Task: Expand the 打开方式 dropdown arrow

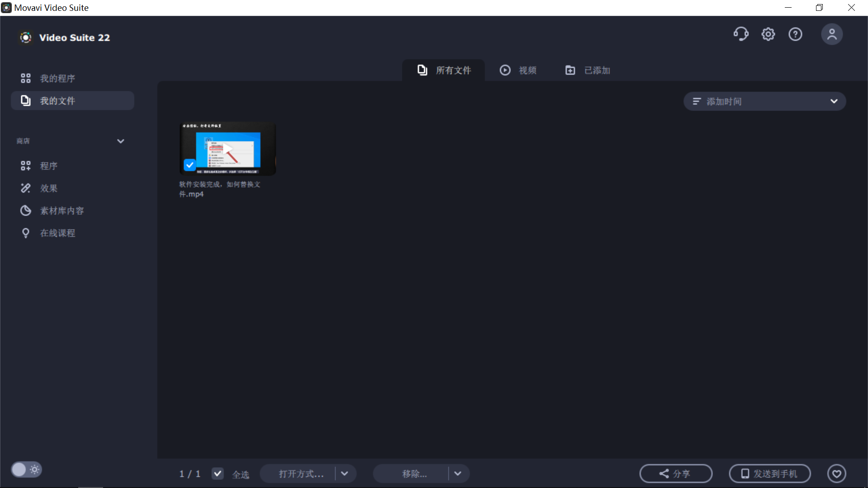Action: click(x=344, y=474)
